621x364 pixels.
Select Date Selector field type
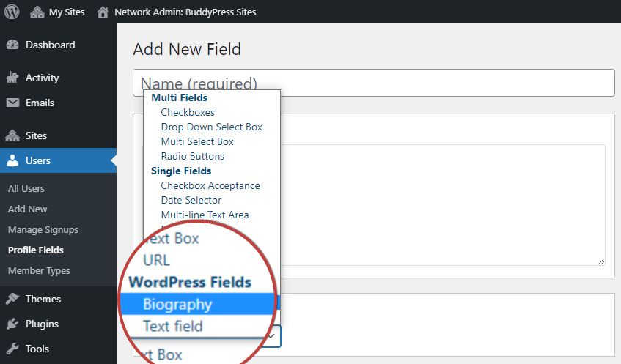coord(191,200)
